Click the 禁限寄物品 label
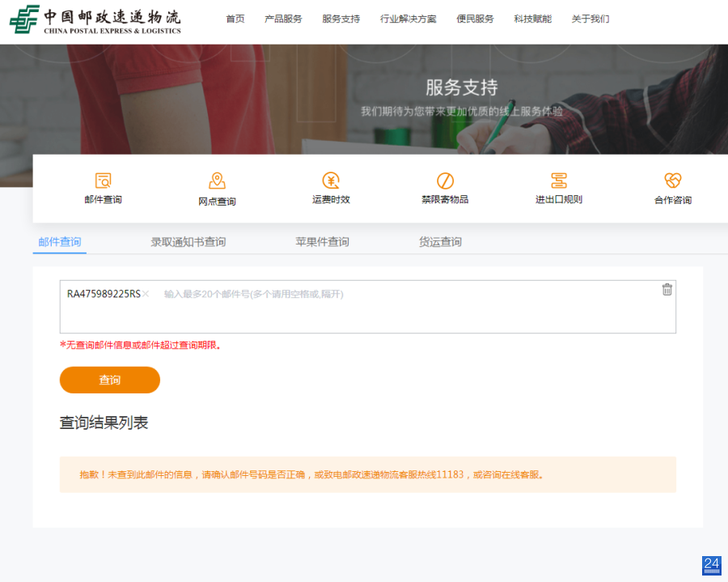 click(x=445, y=200)
